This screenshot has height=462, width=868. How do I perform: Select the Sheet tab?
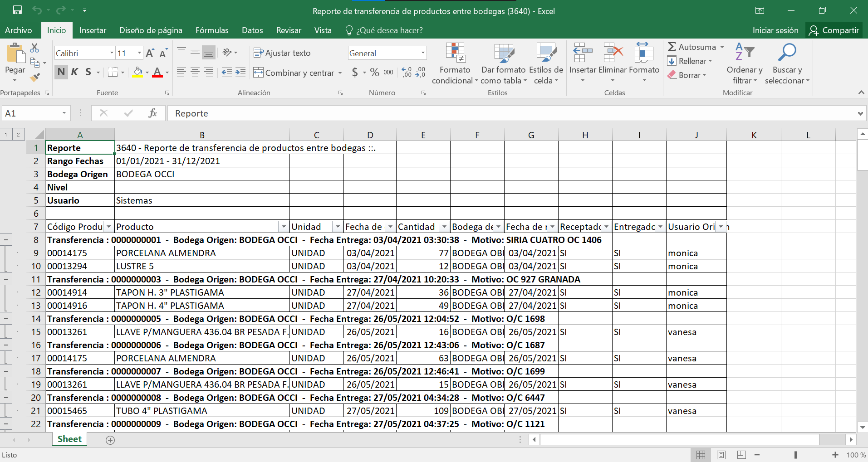(x=69, y=439)
